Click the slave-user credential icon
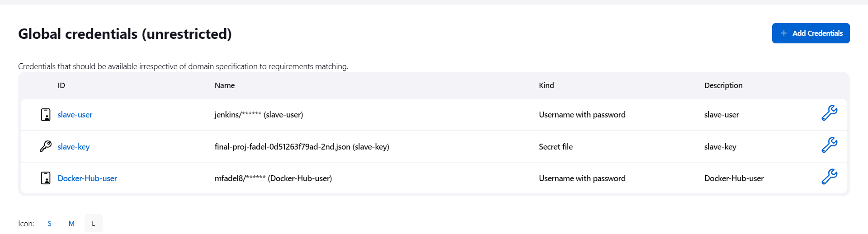 coord(46,115)
